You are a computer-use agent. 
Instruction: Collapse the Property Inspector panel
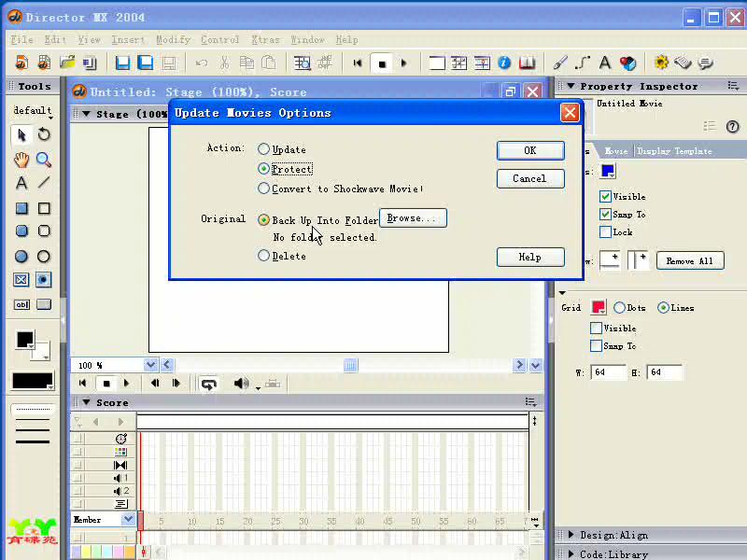(x=571, y=86)
